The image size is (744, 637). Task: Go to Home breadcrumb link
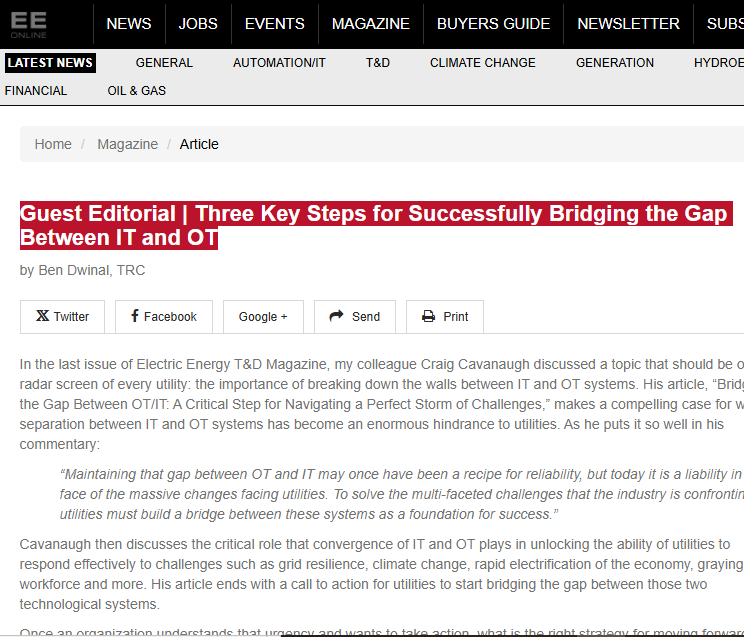tap(53, 144)
